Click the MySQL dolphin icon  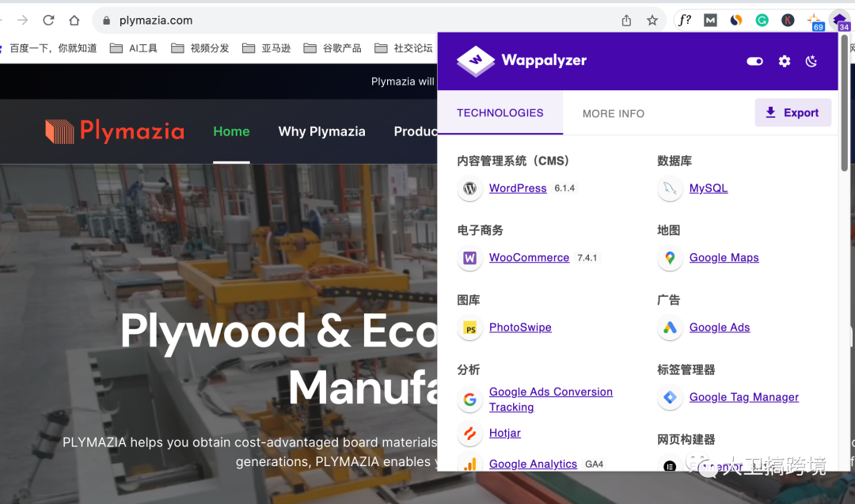670,188
